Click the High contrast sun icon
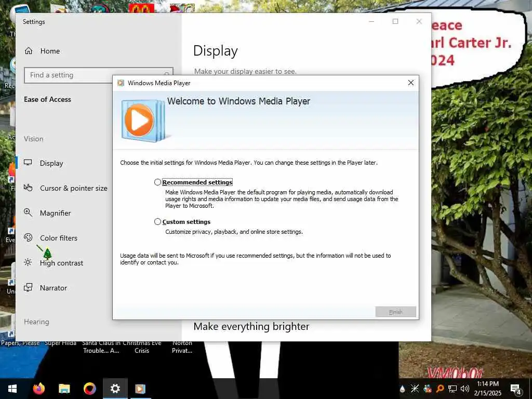 point(28,262)
